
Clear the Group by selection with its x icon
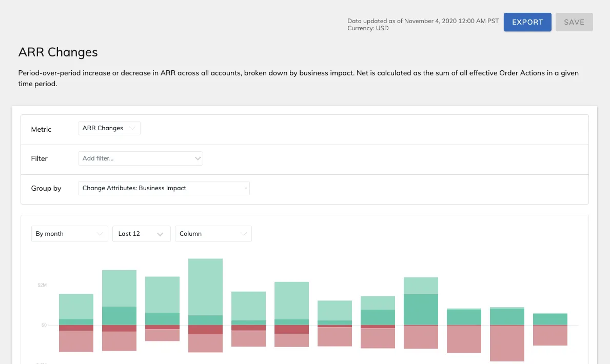245,188
